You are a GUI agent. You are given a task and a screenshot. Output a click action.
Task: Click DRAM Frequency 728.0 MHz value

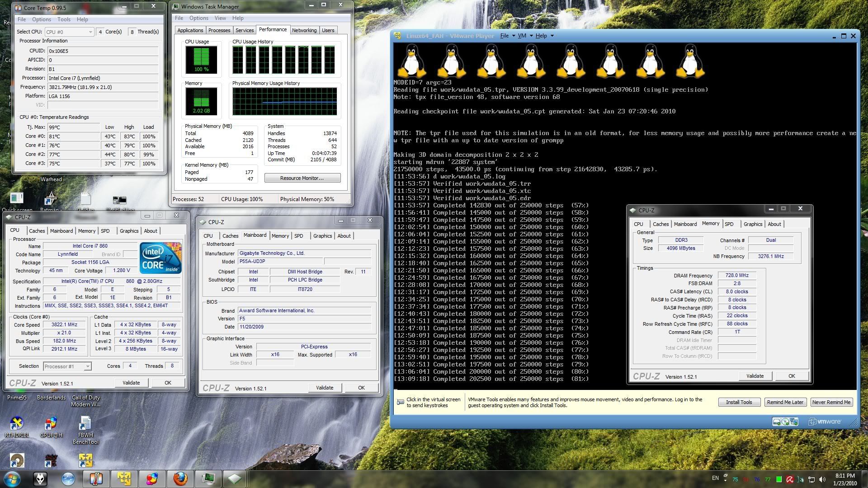pos(737,276)
